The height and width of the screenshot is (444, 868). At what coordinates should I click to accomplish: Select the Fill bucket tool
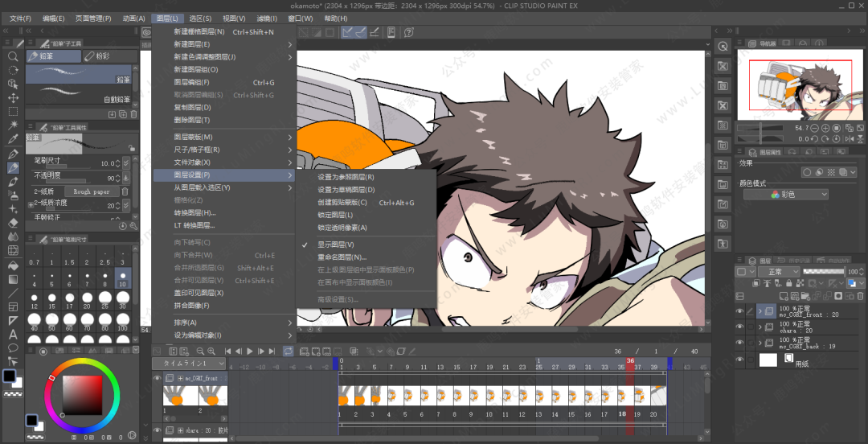[14, 265]
